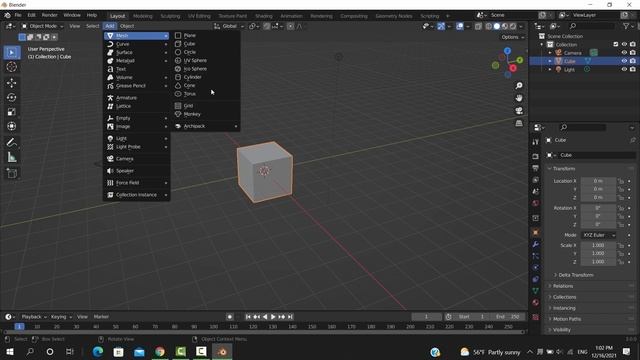The height and width of the screenshot is (360, 640).
Task: Hide the Cube in outliner
Action: tap(624, 61)
